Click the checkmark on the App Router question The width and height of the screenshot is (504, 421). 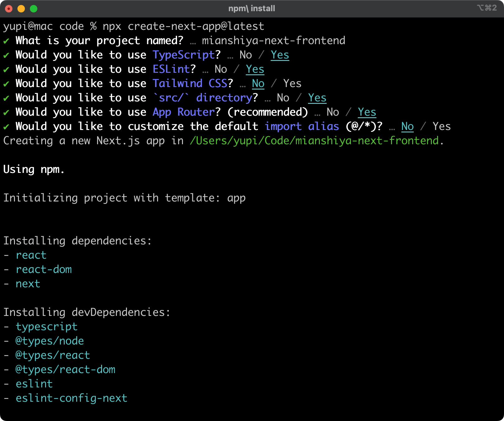click(x=6, y=112)
